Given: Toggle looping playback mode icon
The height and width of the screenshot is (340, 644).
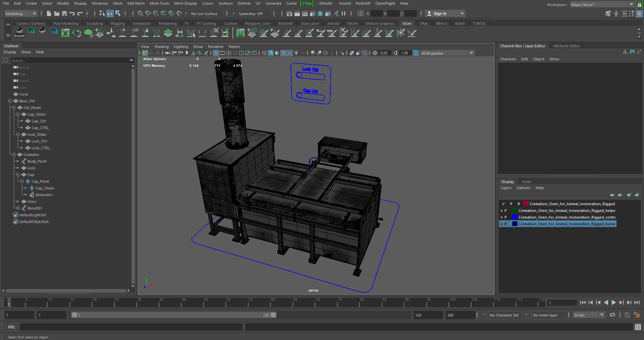Looking at the screenshot, I should pos(612,315).
